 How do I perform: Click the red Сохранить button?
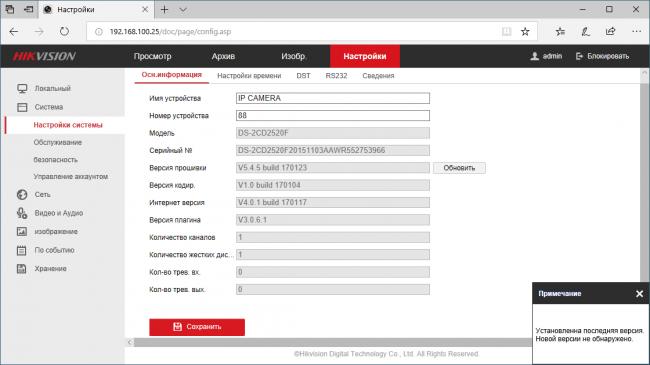coord(197,327)
